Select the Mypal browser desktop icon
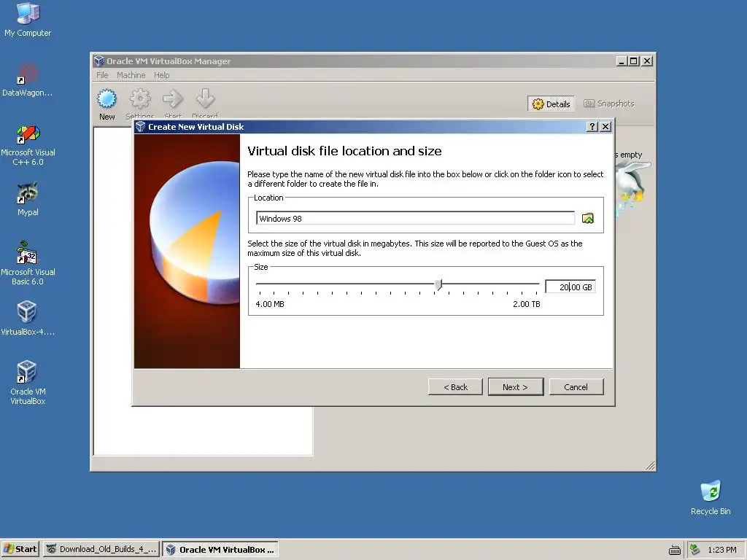The height and width of the screenshot is (560, 747). (28, 199)
